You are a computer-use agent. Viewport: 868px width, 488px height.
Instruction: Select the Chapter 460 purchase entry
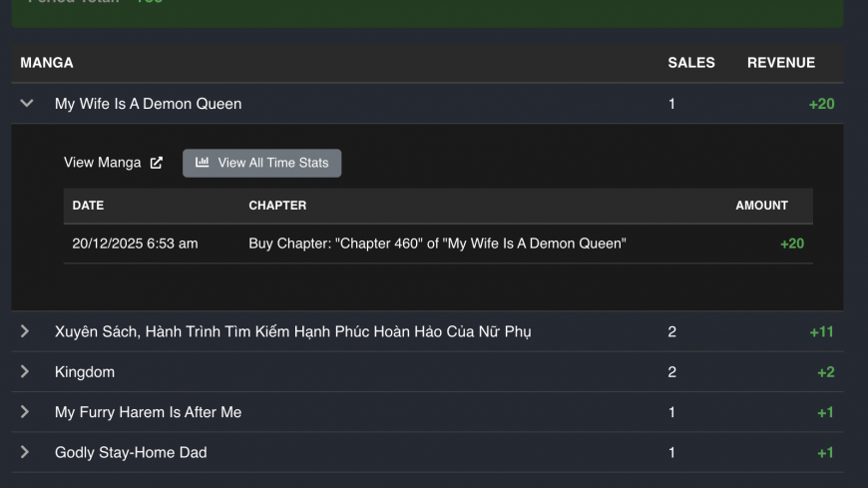click(437, 244)
